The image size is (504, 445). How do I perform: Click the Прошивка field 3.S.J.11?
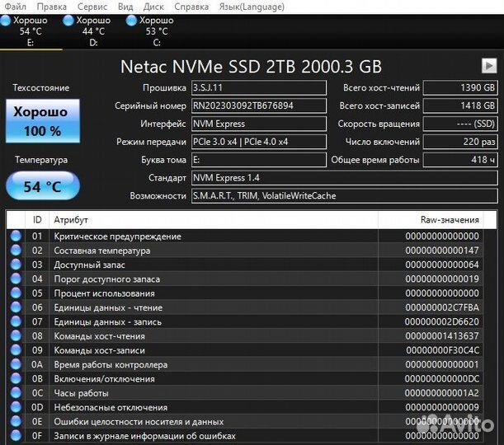point(259,87)
